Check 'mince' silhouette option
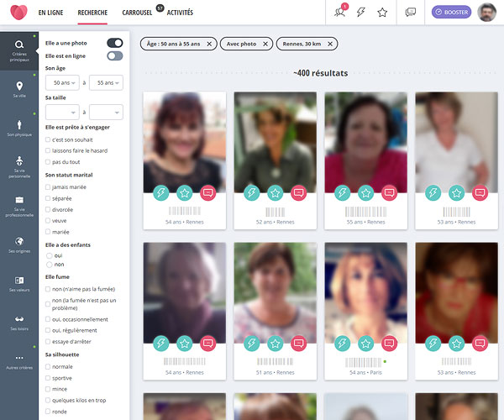504x420 pixels. 48,389
